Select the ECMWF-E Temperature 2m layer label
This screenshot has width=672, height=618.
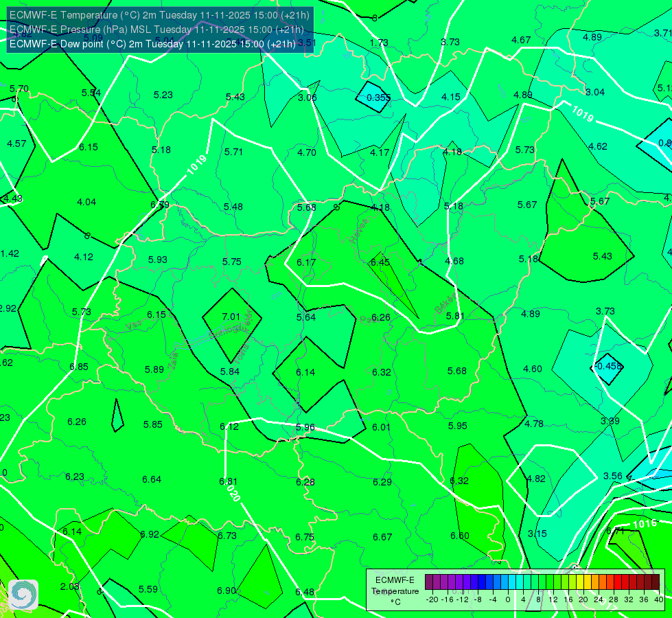[x=159, y=15]
